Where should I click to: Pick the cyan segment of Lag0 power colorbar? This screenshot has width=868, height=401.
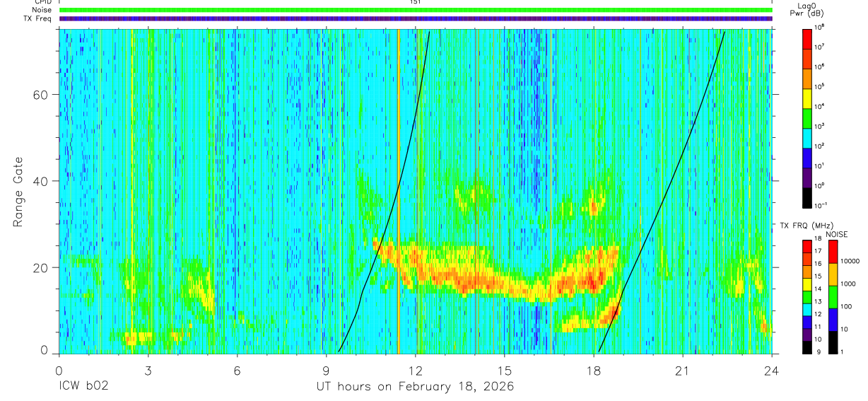(x=807, y=137)
